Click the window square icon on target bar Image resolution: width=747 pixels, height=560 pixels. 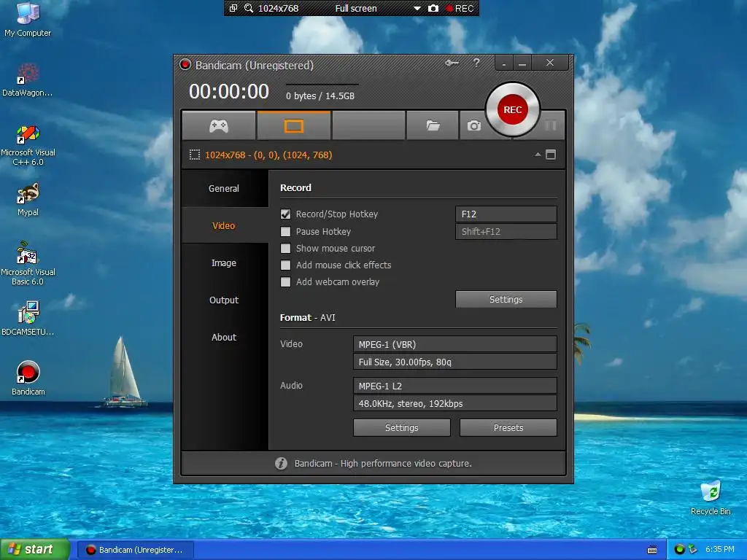(551, 155)
